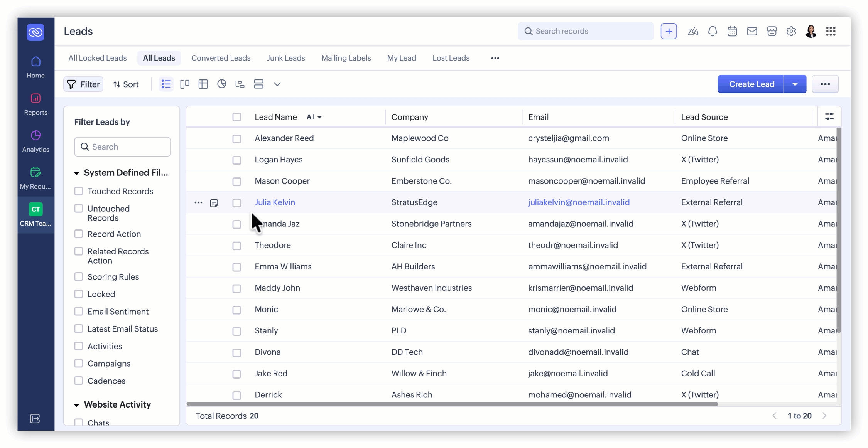Enable the Touched Records filter
Image resolution: width=868 pixels, height=448 pixels.
point(79,191)
